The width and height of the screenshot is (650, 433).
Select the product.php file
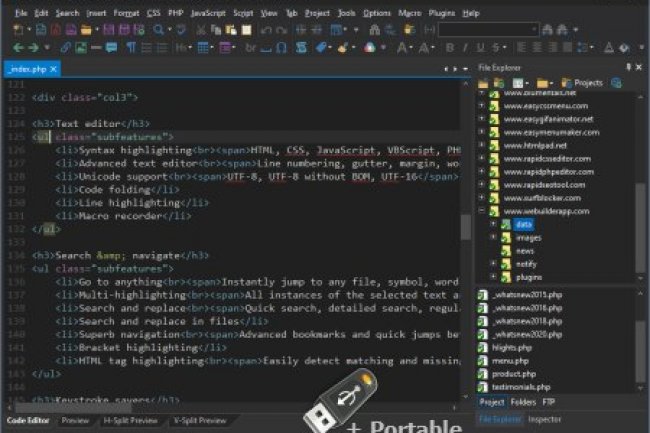[516, 372]
